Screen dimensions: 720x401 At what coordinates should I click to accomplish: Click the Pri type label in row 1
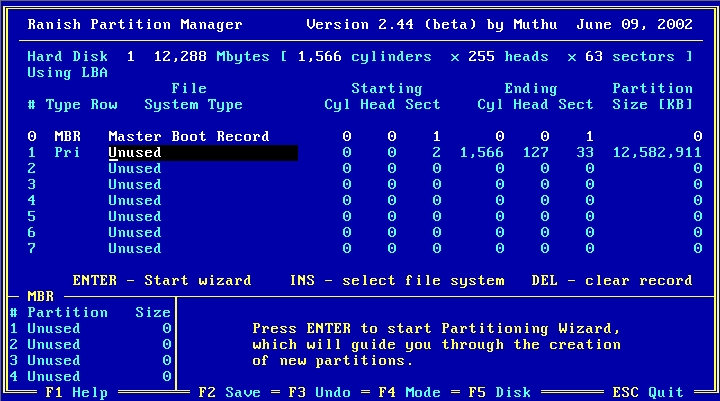(x=67, y=152)
